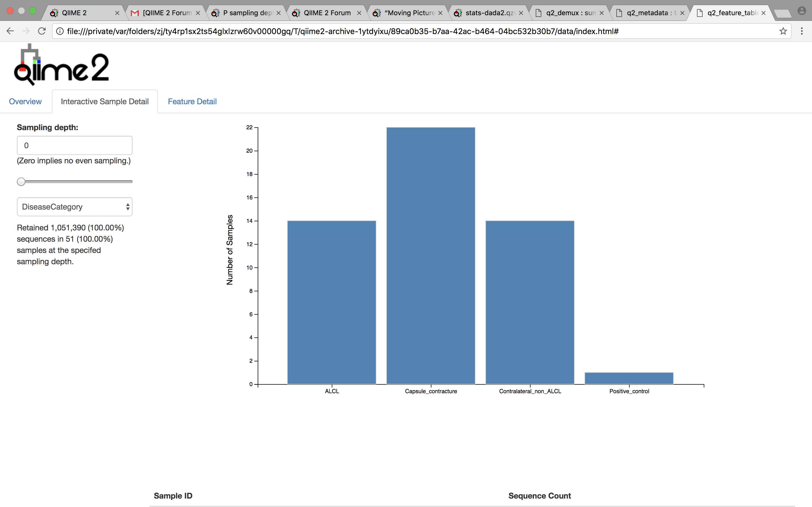Click the page reload icon
The width and height of the screenshot is (812, 507).
[42, 31]
